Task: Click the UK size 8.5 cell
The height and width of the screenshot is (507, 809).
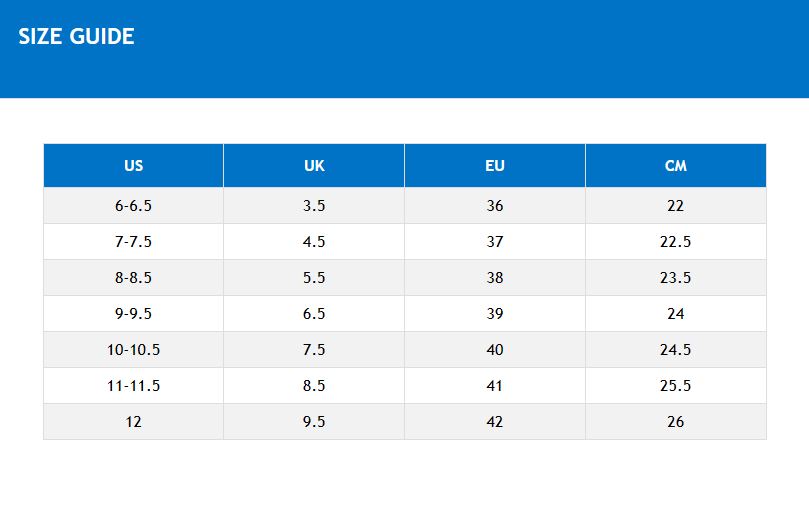Action: pyautogui.click(x=314, y=386)
